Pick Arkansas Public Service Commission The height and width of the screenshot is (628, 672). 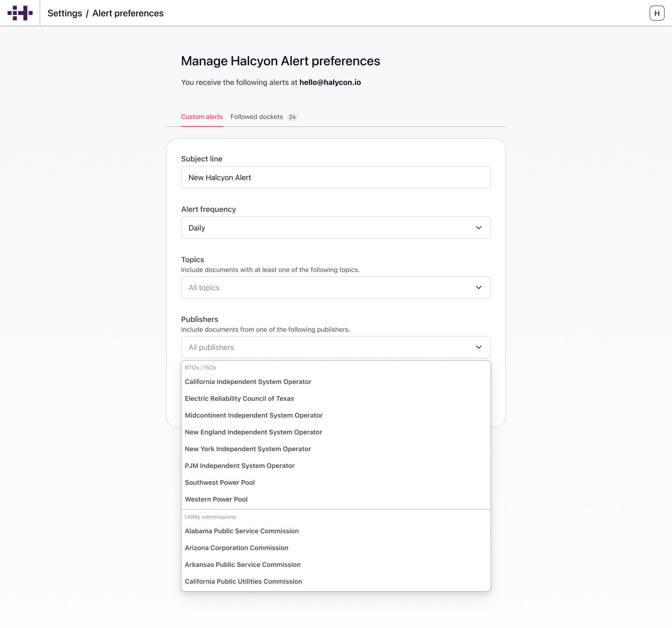coord(336,565)
